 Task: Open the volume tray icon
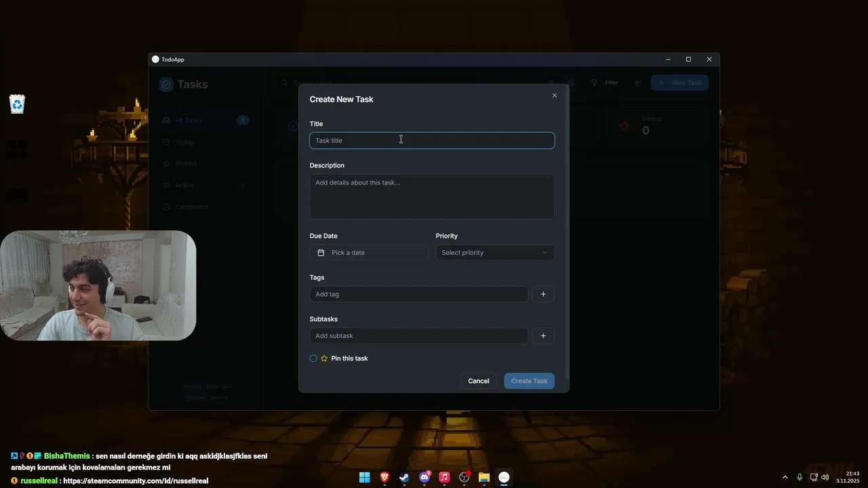[x=825, y=477]
